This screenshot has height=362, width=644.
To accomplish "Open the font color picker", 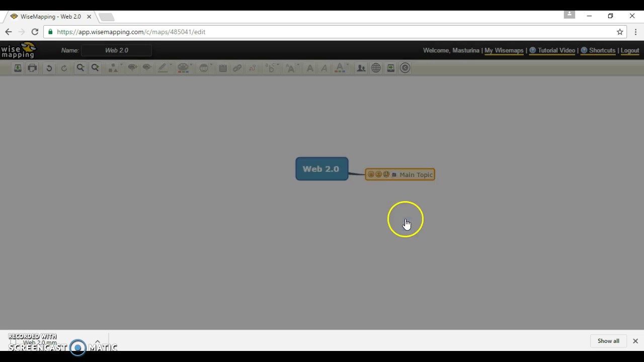I will (x=341, y=68).
